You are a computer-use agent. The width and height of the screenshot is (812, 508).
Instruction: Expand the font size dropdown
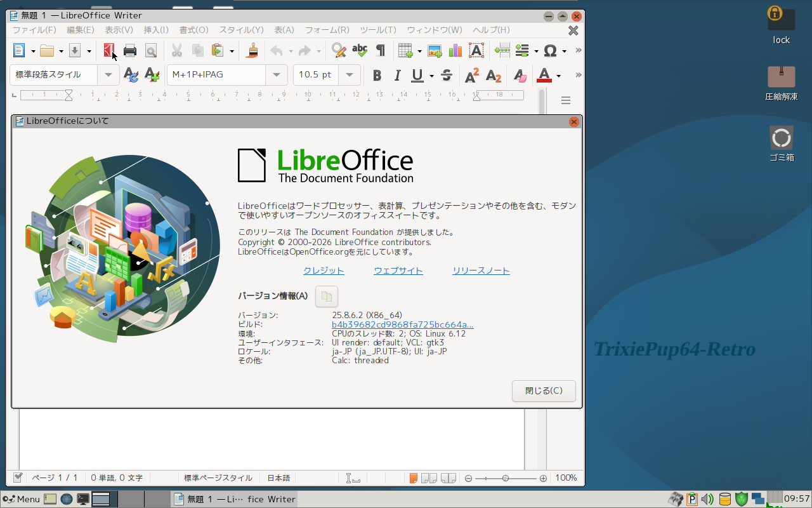tap(349, 75)
